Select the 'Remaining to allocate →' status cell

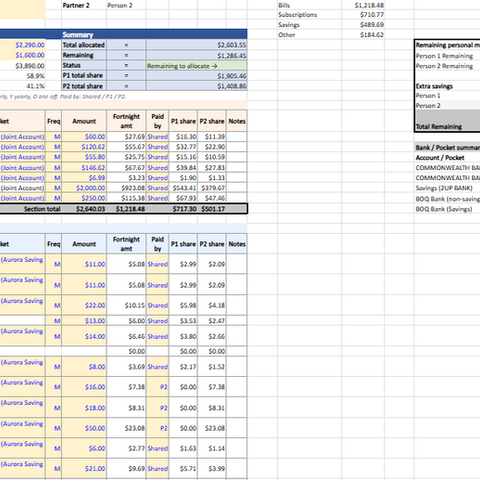pos(197,66)
